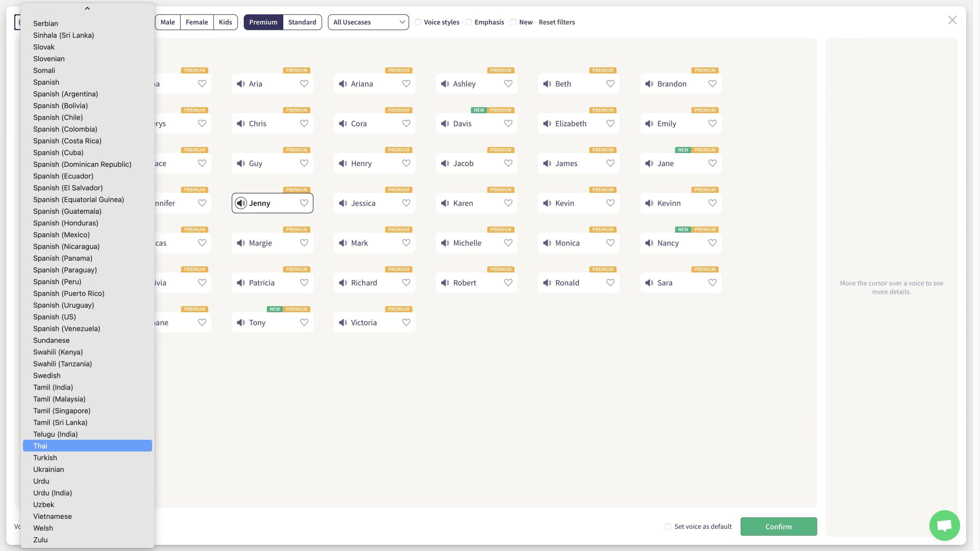Check Set voice as default

click(668, 527)
